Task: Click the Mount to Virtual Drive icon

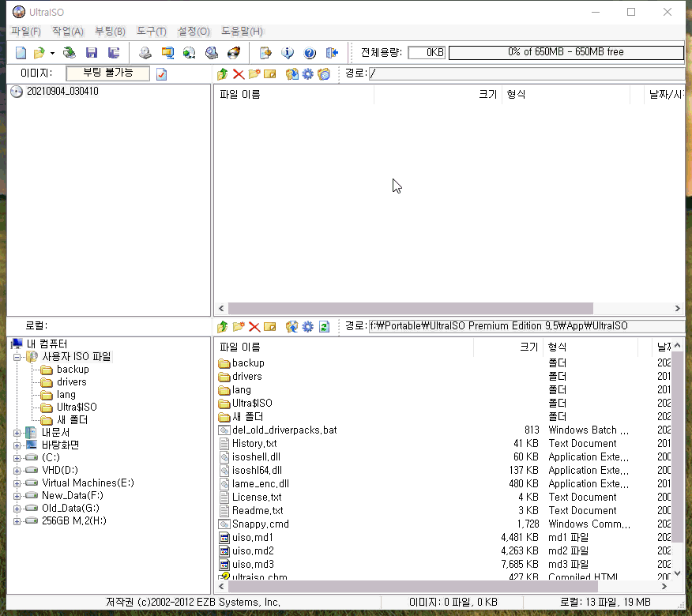Action: coord(212,53)
